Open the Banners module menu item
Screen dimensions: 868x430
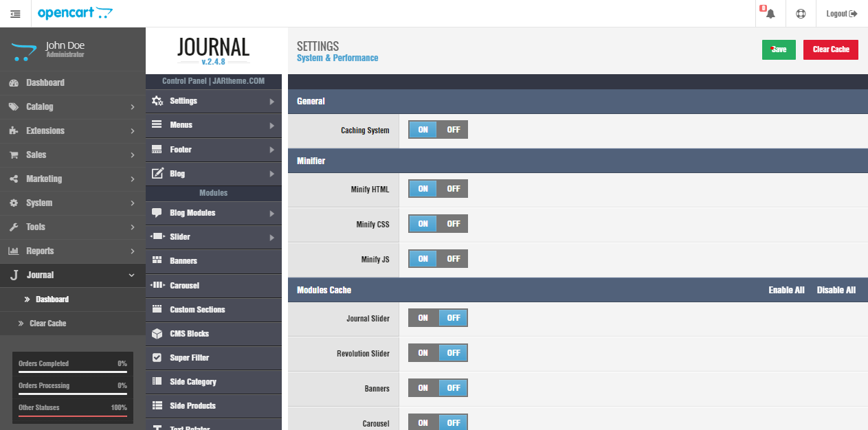[214, 261]
